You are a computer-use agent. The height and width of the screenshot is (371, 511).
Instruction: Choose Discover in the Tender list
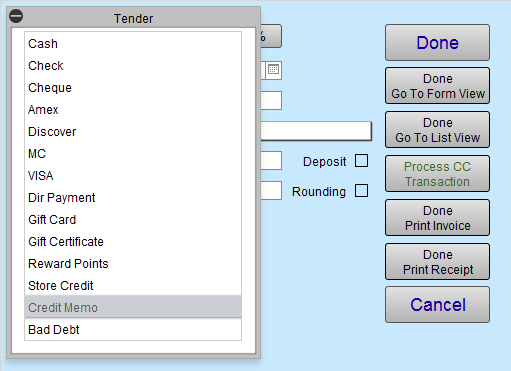(x=133, y=132)
